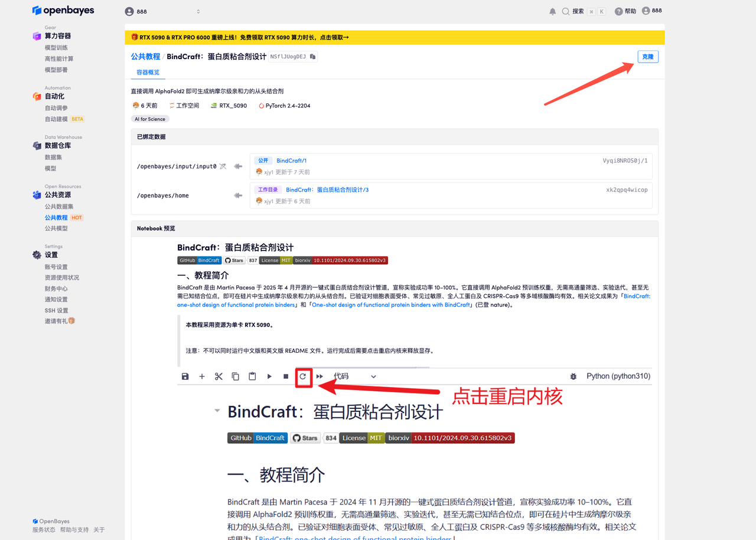This screenshot has height=540, width=756.
Task: Restart the kernel via circular arrow icon
Action: [x=303, y=376]
